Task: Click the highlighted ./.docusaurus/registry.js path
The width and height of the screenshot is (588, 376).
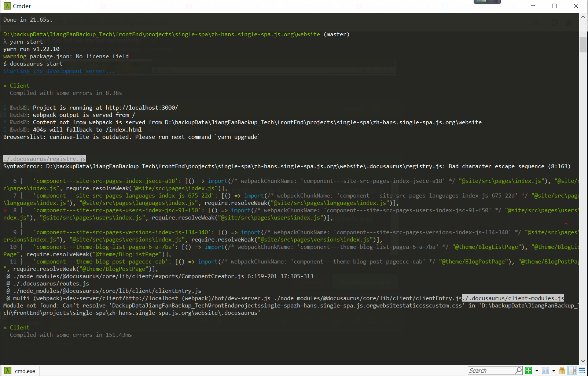Action: (44, 159)
